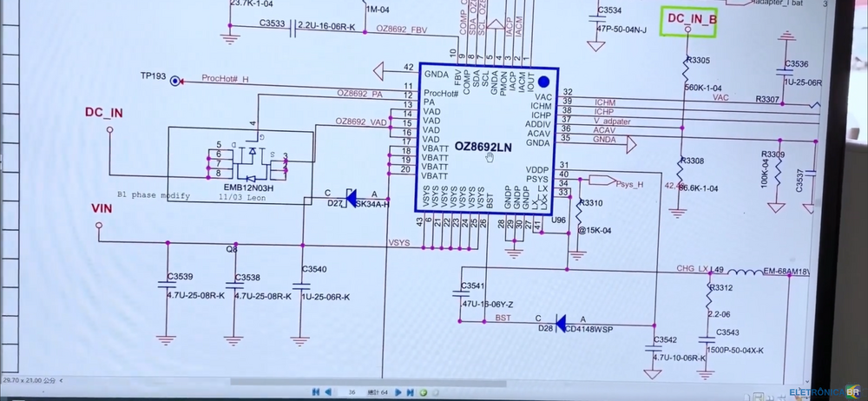
Task: Click the green DC_IN_B label box
Action: coord(688,22)
